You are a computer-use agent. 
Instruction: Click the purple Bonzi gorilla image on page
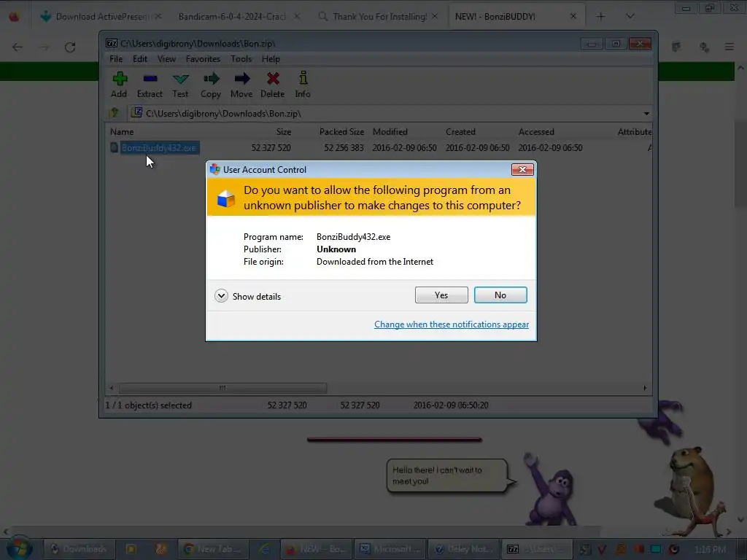[549, 489]
